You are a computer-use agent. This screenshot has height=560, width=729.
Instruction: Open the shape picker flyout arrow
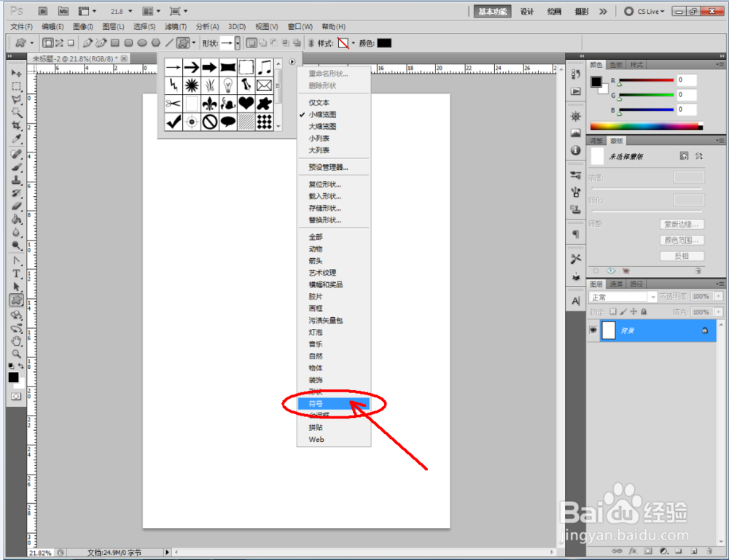click(x=292, y=61)
